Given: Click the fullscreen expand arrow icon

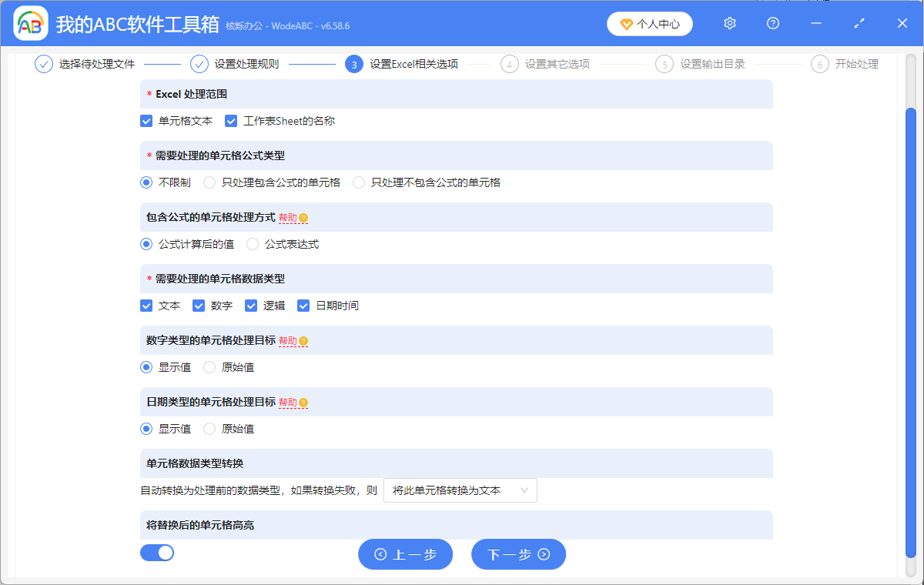Looking at the screenshot, I should tap(859, 24).
